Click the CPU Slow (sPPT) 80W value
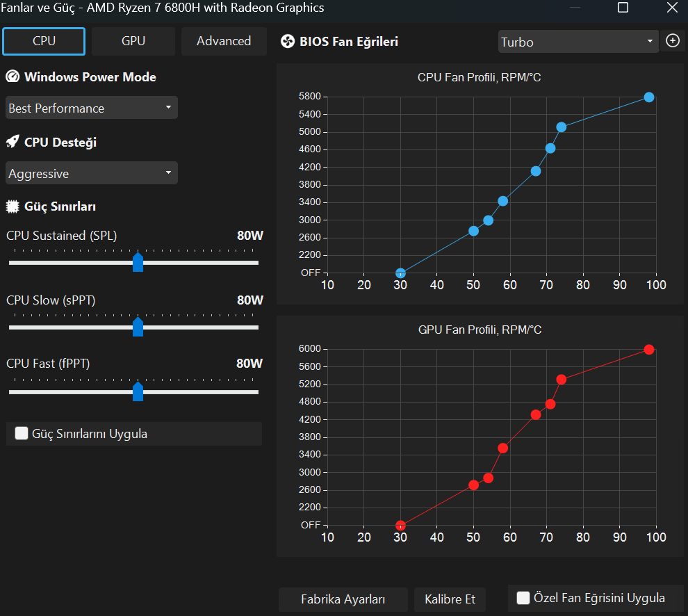Image resolution: width=688 pixels, height=616 pixels. click(250, 300)
